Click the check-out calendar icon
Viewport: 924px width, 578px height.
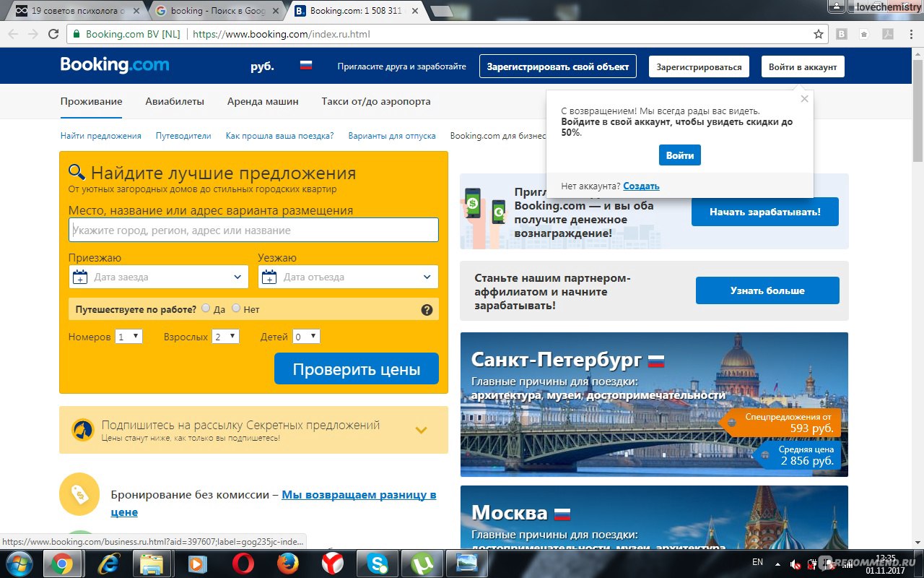point(269,277)
